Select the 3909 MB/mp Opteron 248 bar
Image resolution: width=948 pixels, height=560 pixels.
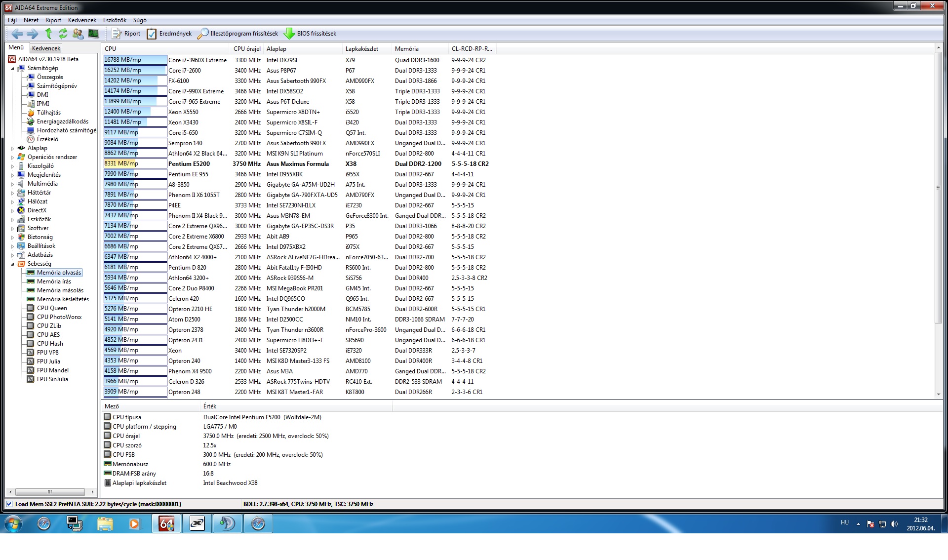coord(135,392)
